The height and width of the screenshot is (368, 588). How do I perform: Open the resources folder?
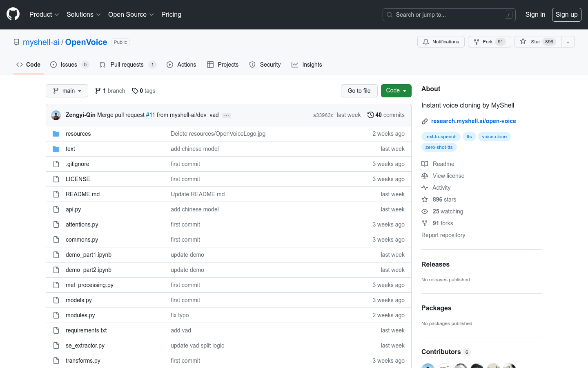[78, 134]
